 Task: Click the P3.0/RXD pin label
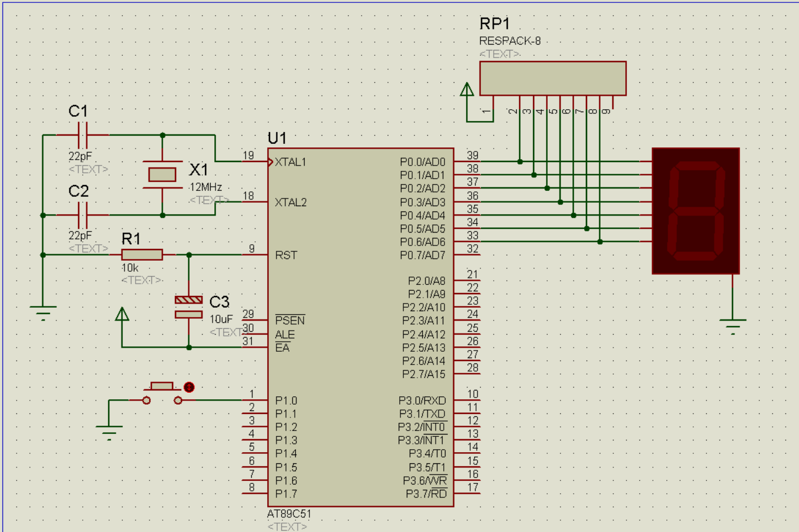tap(422, 400)
